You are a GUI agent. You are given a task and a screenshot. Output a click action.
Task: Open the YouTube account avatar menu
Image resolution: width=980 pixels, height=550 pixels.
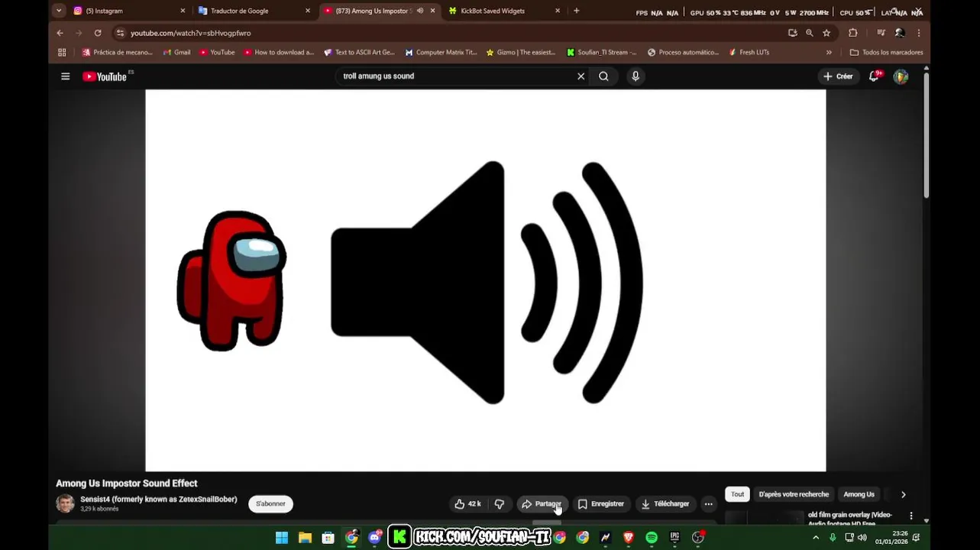pyautogui.click(x=901, y=76)
